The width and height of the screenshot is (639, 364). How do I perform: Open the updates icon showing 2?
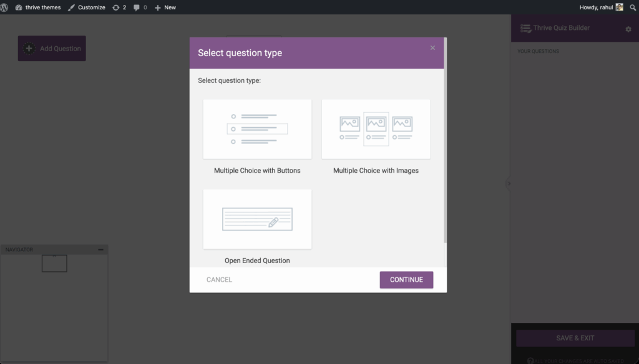tap(119, 7)
